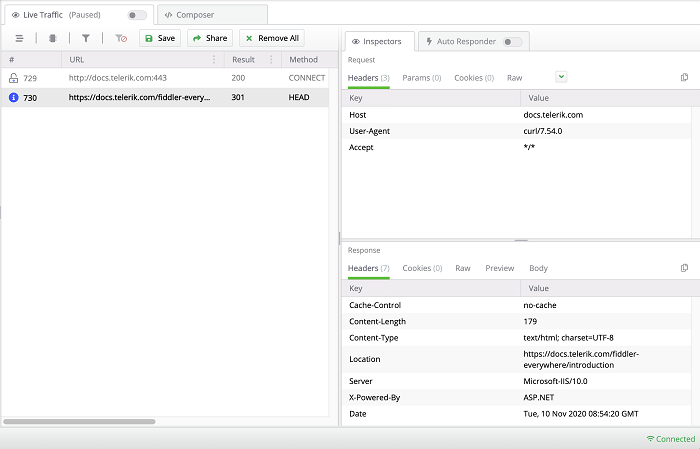Select the User-Agent header key
Viewport: 700px width, 449px height.
coord(369,131)
